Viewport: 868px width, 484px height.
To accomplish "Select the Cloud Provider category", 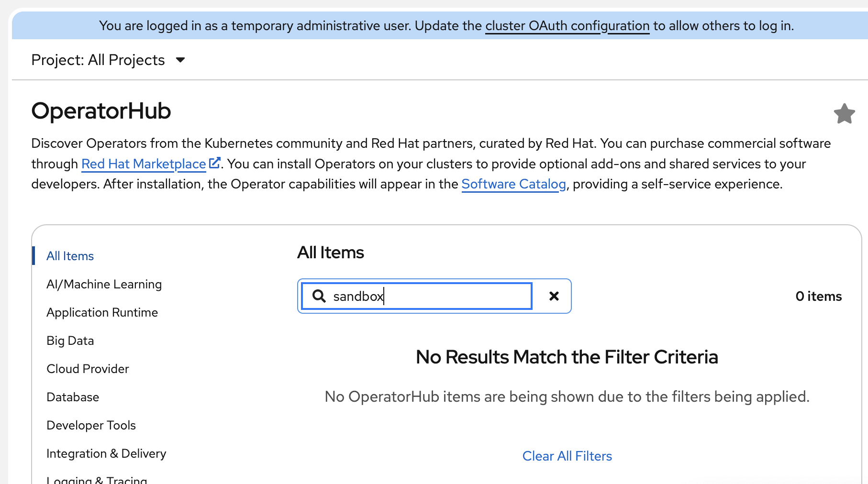I will (88, 369).
